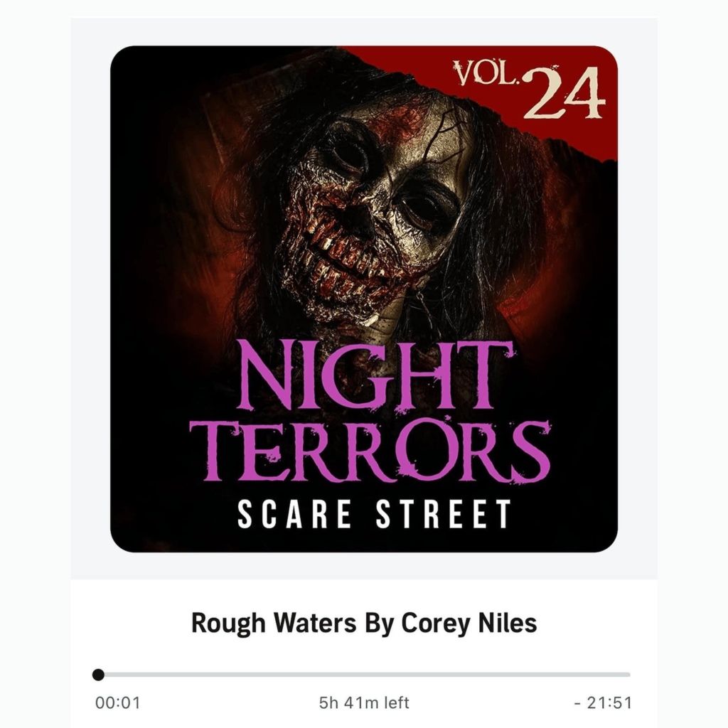Click the SCARE STREET text on cover
The width and height of the screenshot is (728, 728).
point(374,514)
